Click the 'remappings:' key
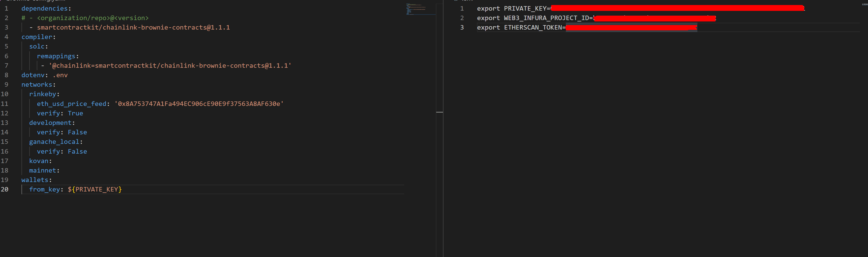This screenshot has width=868, height=257. [58, 56]
